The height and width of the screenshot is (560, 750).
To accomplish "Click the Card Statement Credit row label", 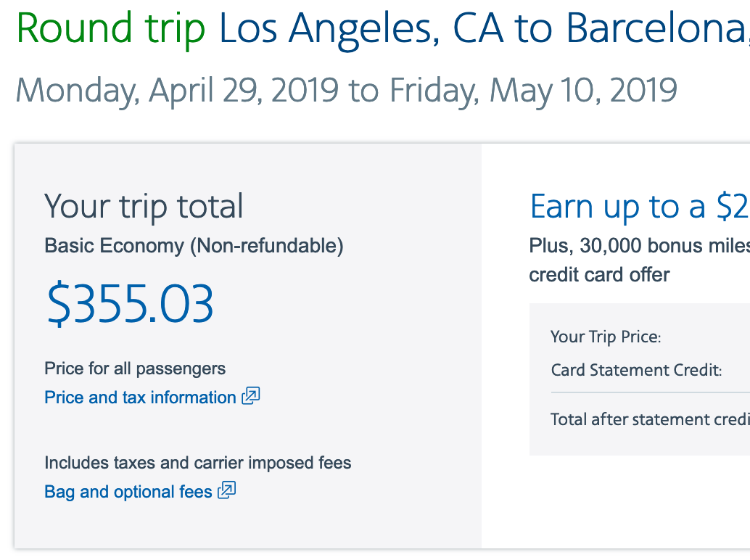I will point(636,371).
